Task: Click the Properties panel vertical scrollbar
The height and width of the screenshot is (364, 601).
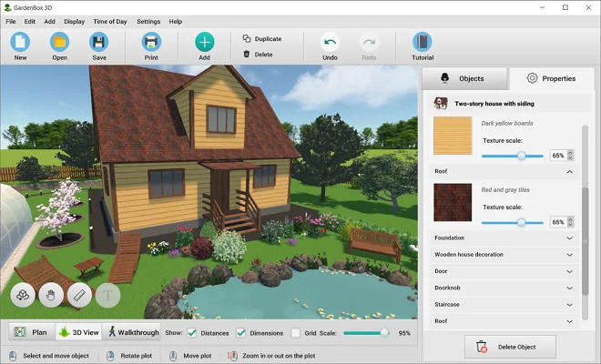Action: [x=585, y=241]
